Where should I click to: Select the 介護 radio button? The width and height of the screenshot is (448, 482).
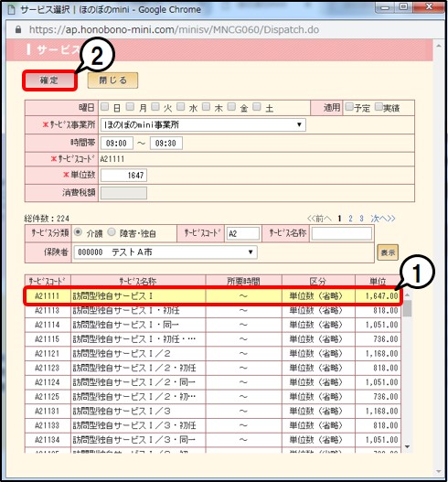78,232
